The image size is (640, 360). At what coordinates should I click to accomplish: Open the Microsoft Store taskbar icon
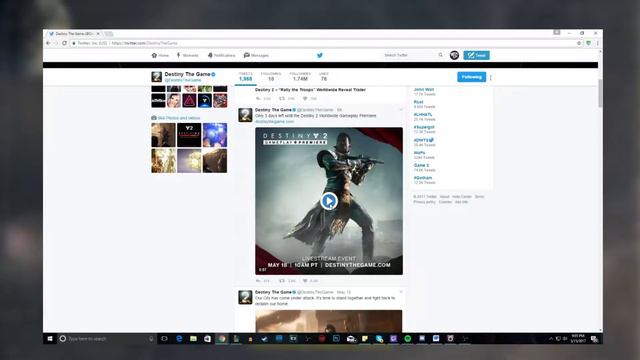coord(207,338)
